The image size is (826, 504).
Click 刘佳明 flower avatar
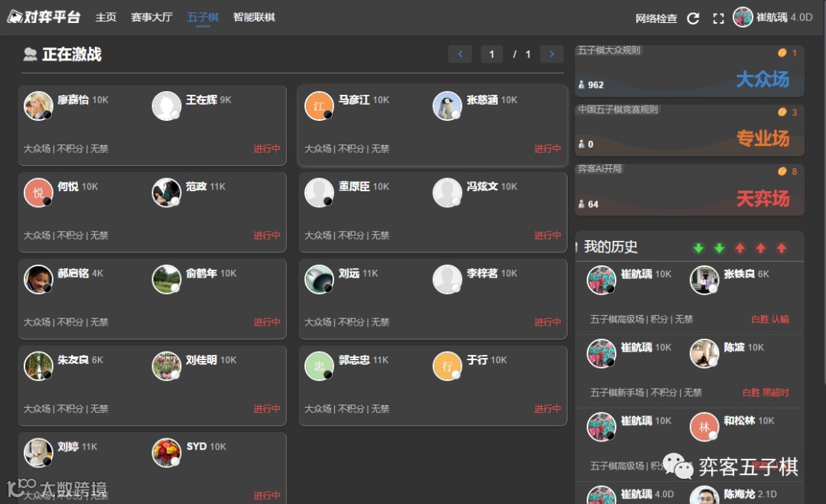(x=167, y=366)
